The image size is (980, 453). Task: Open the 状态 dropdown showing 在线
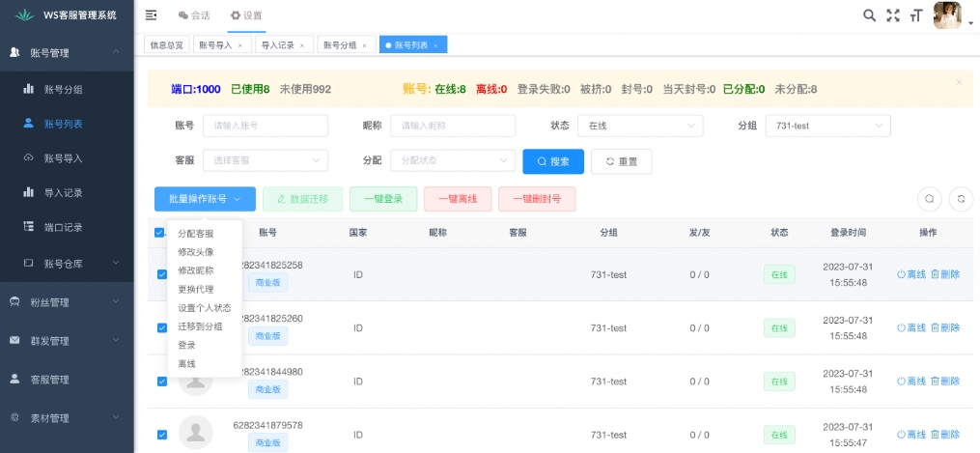pyautogui.click(x=639, y=126)
